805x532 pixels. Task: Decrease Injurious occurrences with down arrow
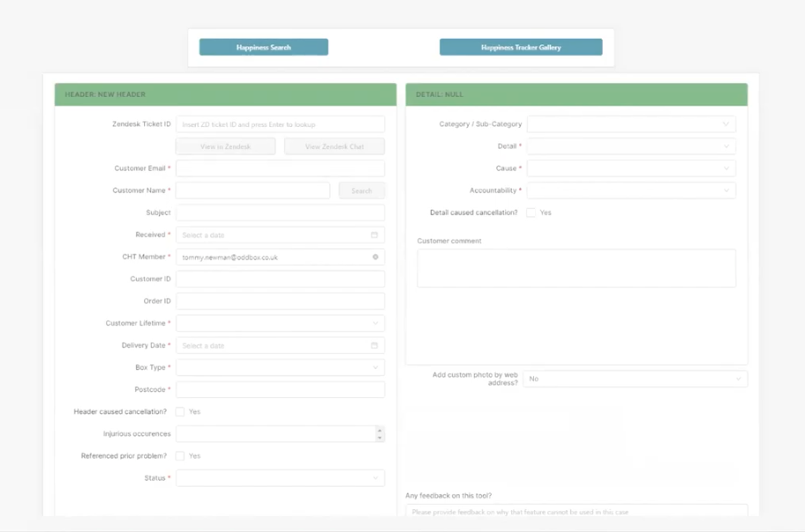[x=380, y=438]
